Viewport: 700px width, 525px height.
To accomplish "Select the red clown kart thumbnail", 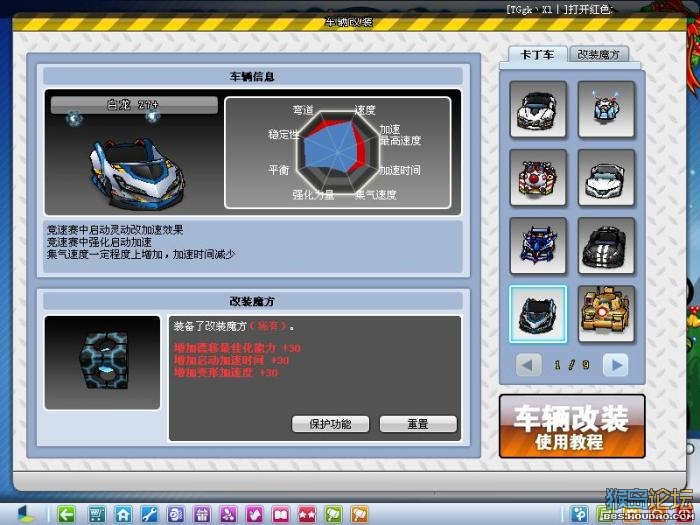I will tap(538, 178).
